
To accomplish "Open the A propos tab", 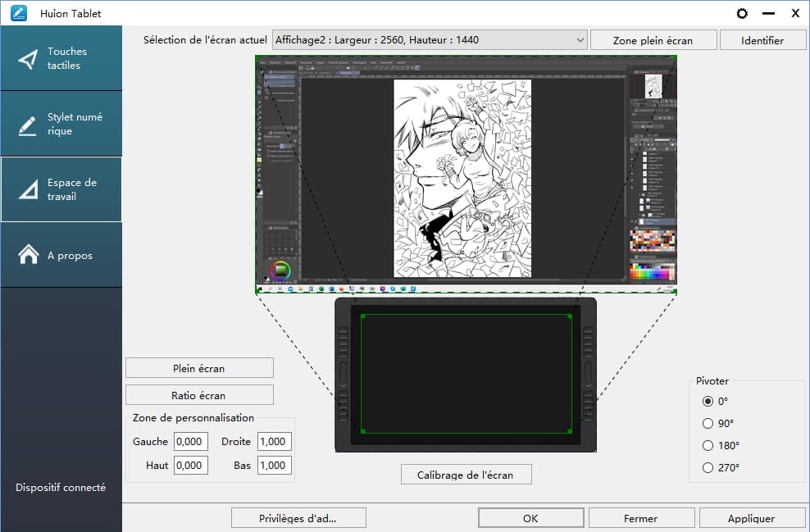I will [61, 255].
